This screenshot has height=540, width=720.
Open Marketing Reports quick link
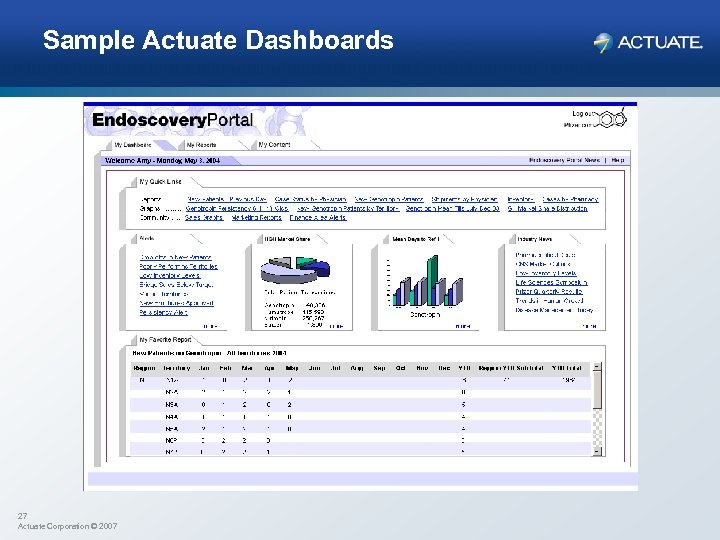coord(257,218)
